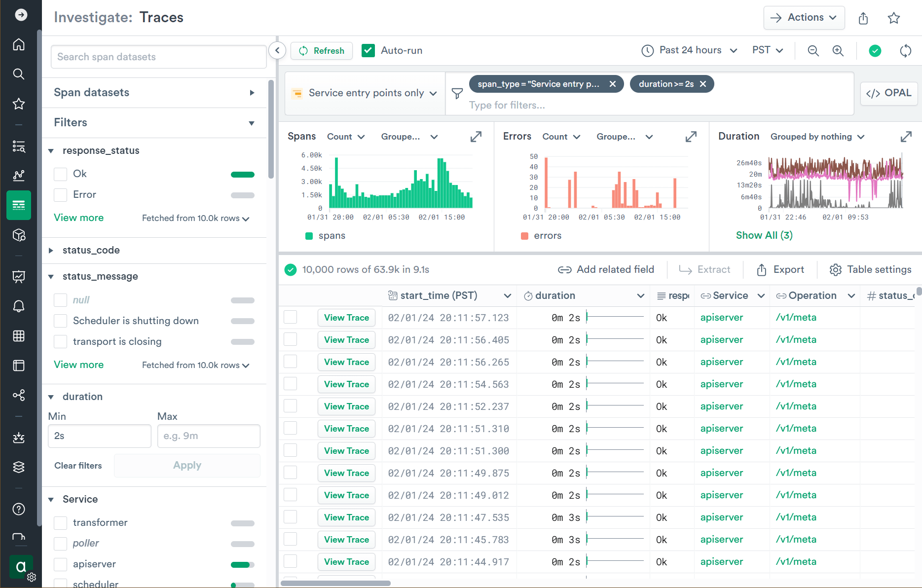Click the horizontal table scrollbar

pyautogui.click(x=335, y=583)
